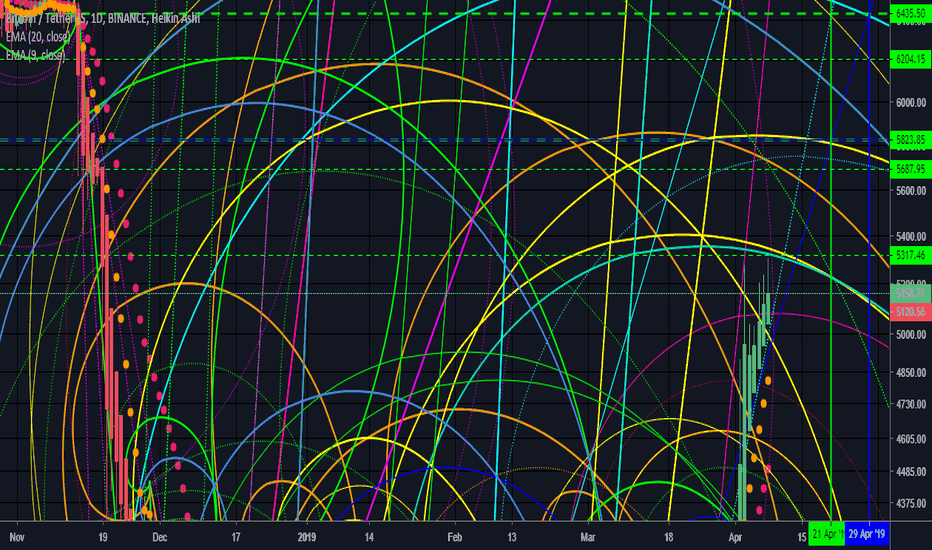Click the 6204.15 green price label
This screenshot has width=932, height=550.
tap(910, 59)
